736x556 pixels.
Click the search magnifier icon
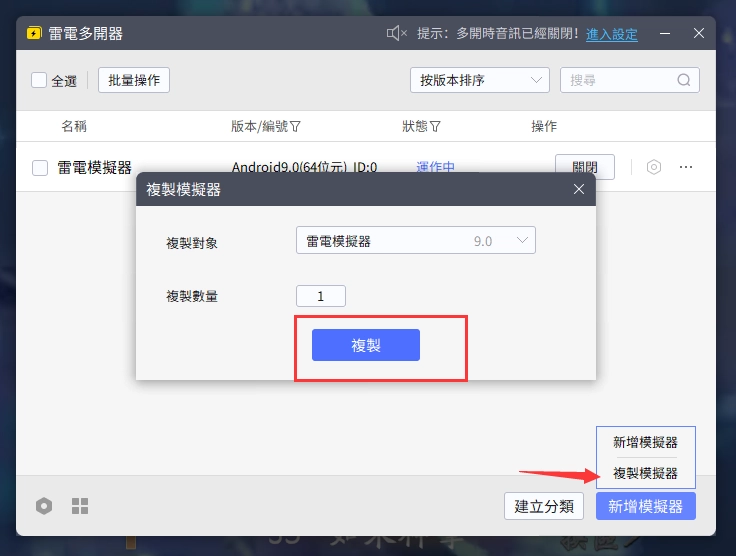click(684, 80)
